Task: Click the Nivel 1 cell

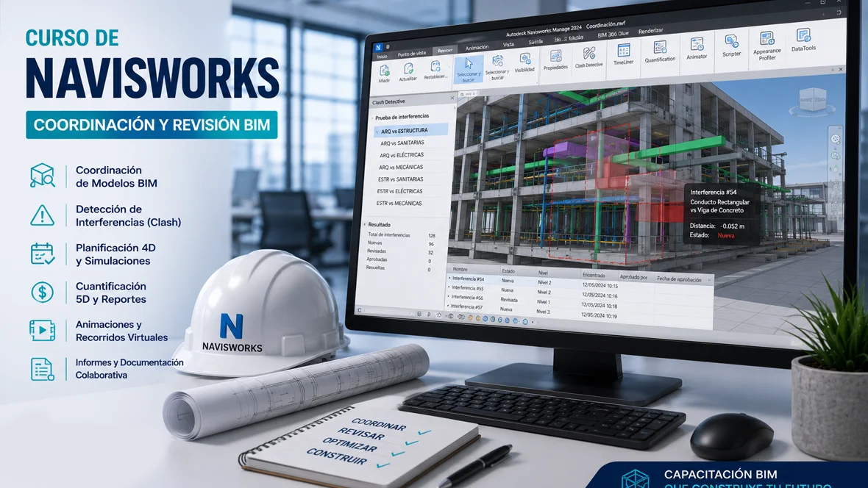Action: 544,302
